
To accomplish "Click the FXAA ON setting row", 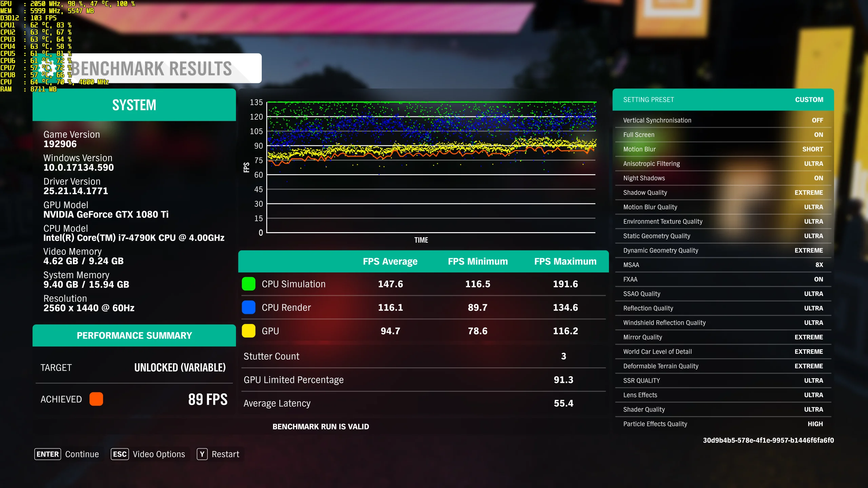I will (723, 279).
